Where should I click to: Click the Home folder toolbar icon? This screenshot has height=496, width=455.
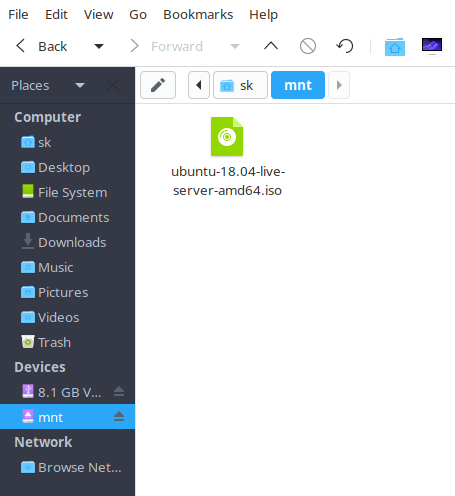[x=395, y=46]
